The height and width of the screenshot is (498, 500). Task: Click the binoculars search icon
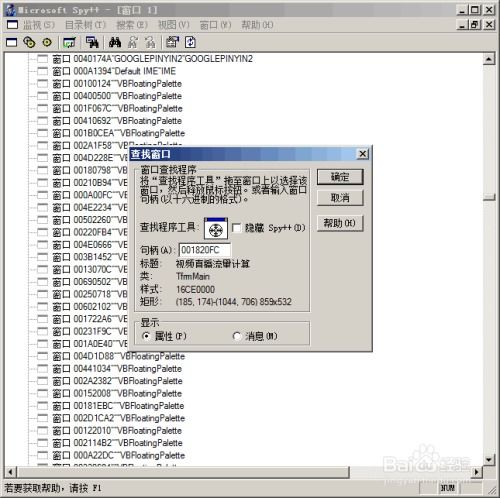[x=115, y=42]
